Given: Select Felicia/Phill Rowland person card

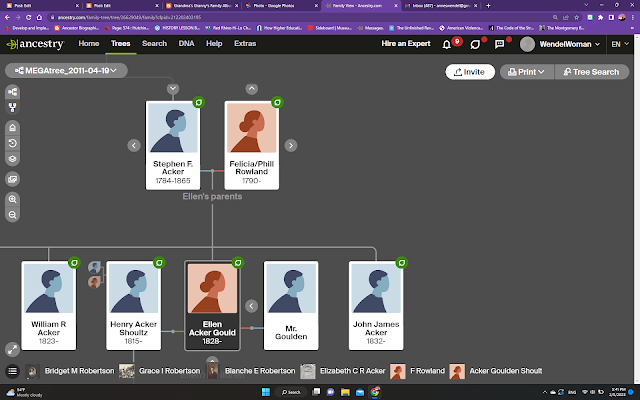Looking at the screenshot, I should (x=252, y=145).
